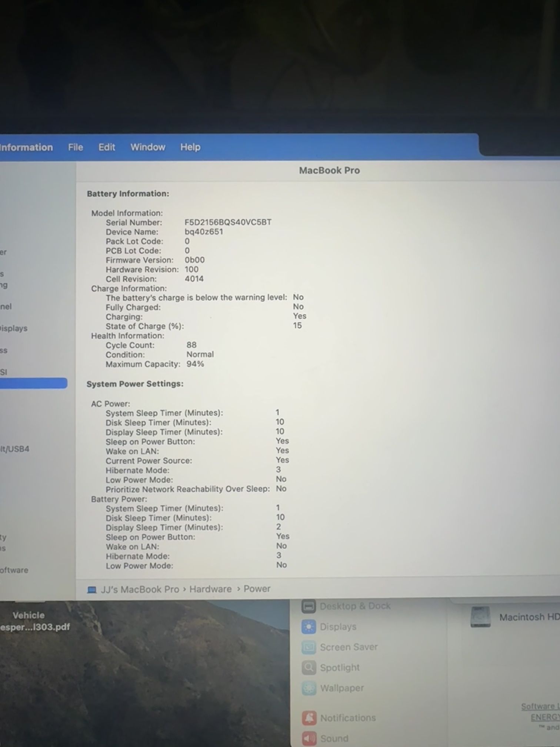Screen dimensions: 560x747
Task: Open the Help menu
Action: point(190,147)
